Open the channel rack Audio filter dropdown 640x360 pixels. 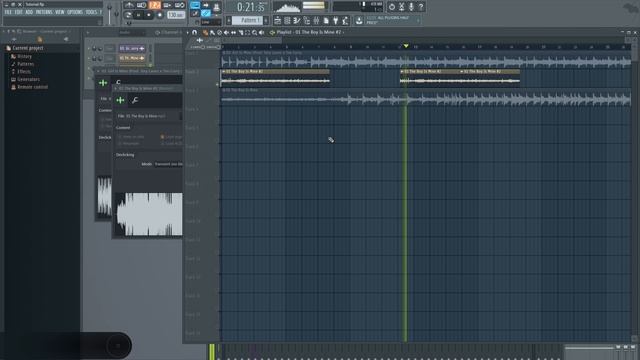[131, 33]
